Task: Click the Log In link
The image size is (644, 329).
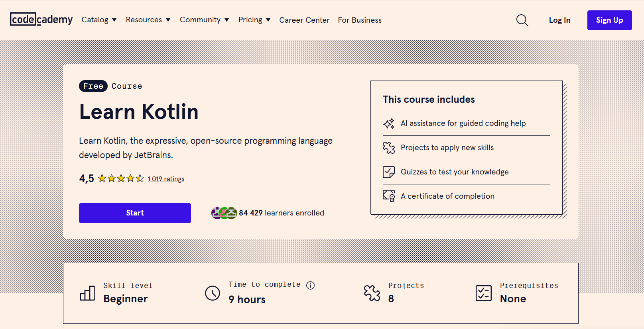Action: pos(559,20)
